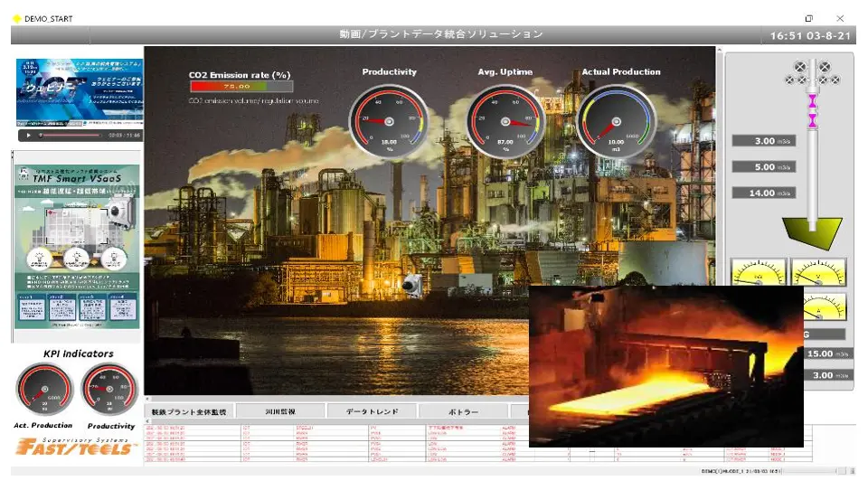Click the kW yellow analog meter
Screen dimensions: 868x490
click(x=759, y=272)
